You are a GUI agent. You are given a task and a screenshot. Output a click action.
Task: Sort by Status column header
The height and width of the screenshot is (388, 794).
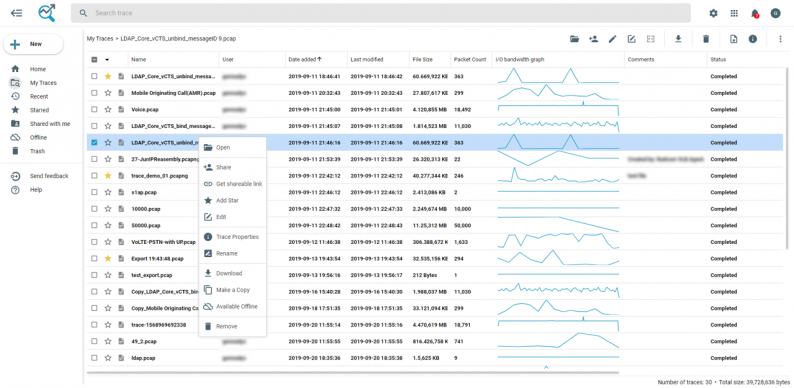coord(718,59)
